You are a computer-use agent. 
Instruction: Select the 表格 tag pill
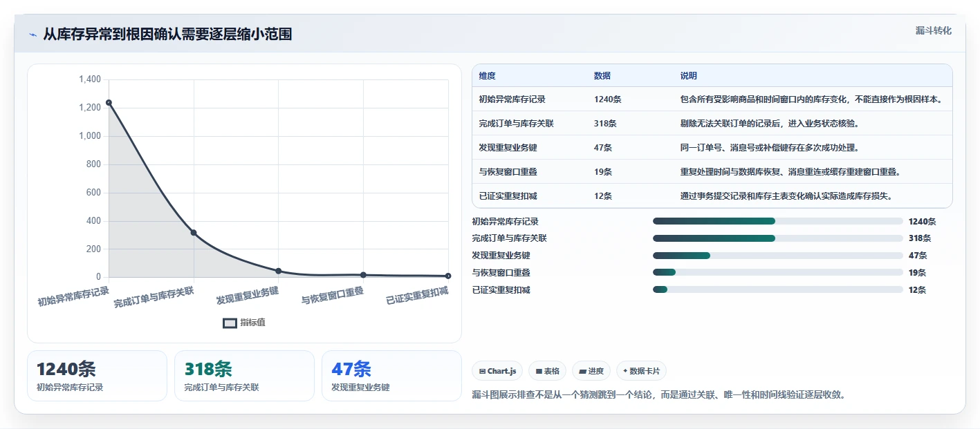[547, 371]
